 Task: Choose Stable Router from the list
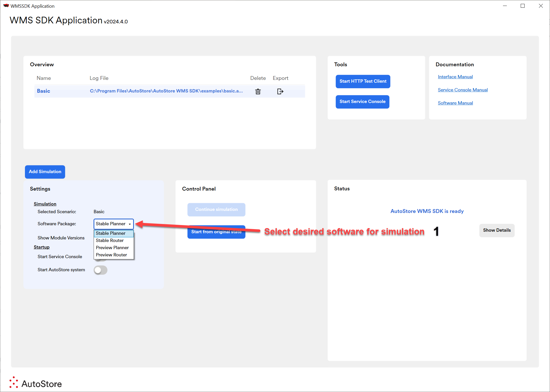(x=114, y=240)
